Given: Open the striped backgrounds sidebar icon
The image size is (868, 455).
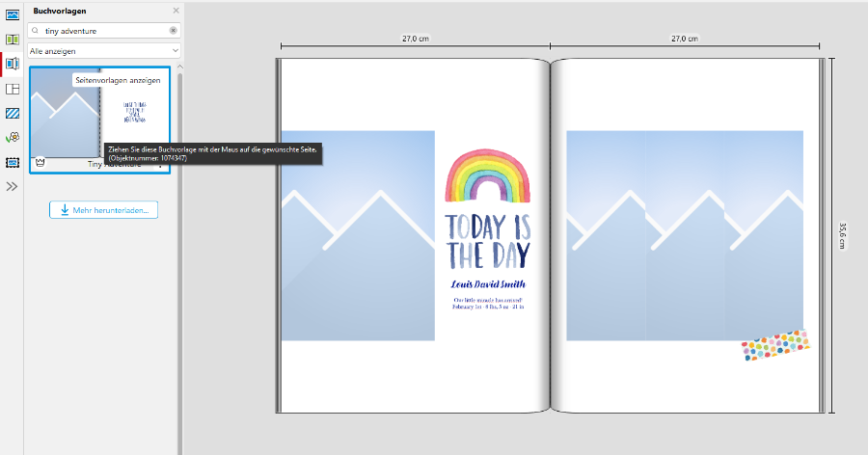Looking at the screenshot, I should coord(13,114).
